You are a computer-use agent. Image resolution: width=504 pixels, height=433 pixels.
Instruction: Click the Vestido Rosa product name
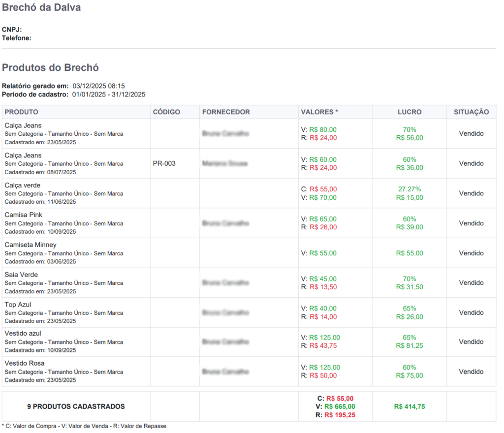coord(25,363)
